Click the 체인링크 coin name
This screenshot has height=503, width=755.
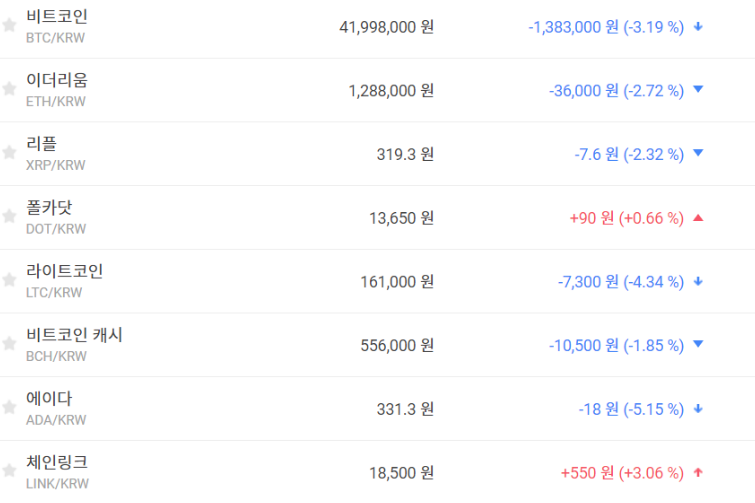point(57,463)
